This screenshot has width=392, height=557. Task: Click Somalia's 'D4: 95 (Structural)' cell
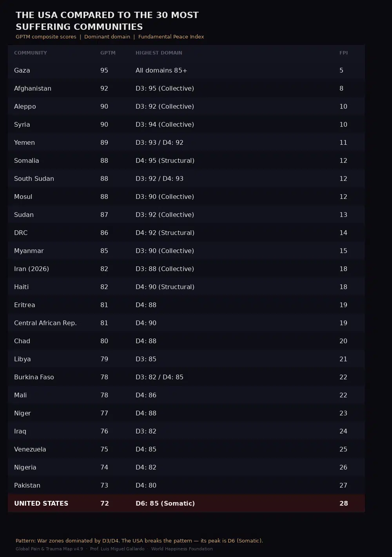coord(165,161)
